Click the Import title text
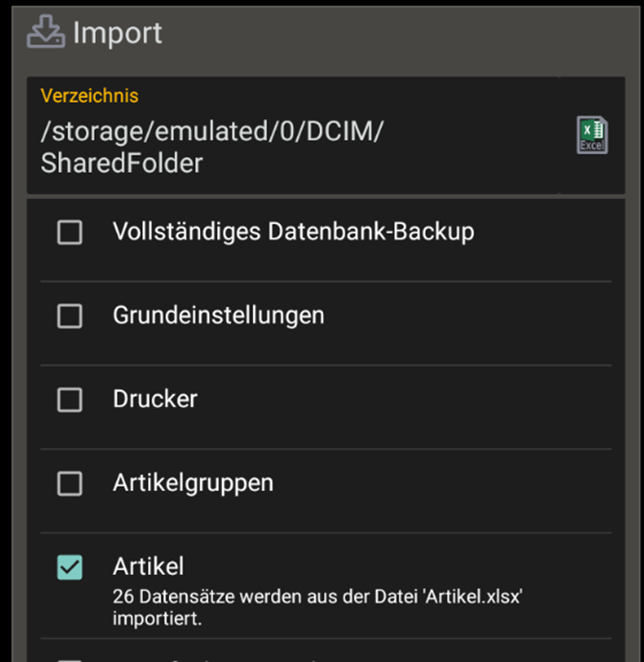The width and height of the screenshot is (644, 662). (x=118, y=34)
